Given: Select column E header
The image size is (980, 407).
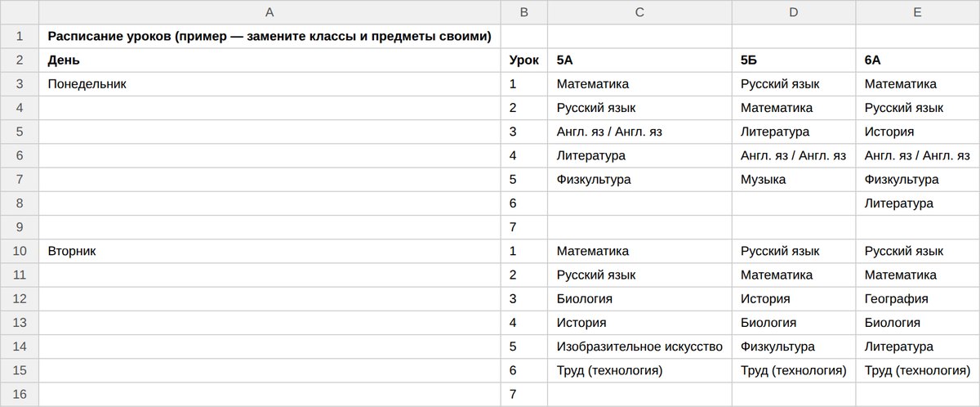Looking at the screenshot, I should click(x=918, y=12).
